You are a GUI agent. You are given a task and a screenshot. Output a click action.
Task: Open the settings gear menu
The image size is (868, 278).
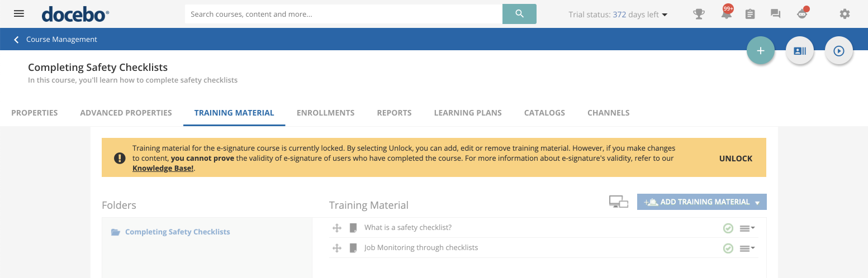pos(845,14)
